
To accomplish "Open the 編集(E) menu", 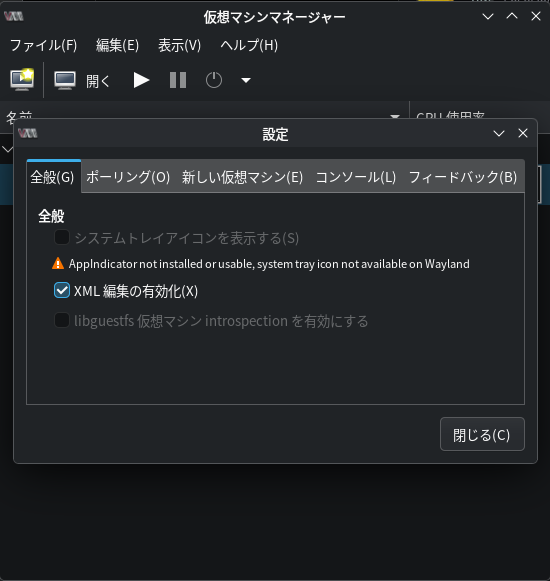I will 117,46.
